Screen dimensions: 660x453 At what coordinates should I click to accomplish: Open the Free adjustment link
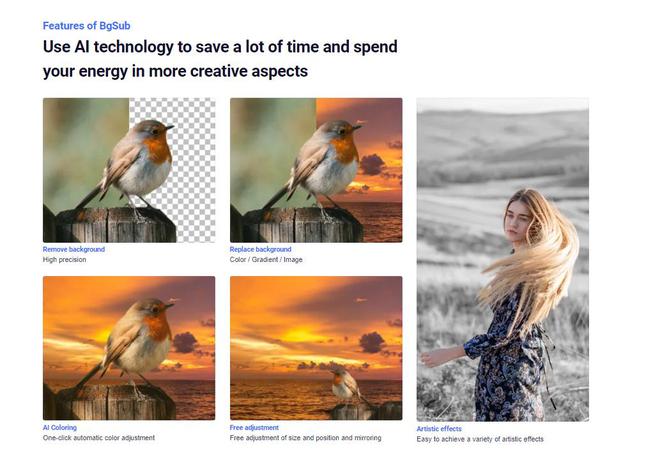tap(254, 427)
